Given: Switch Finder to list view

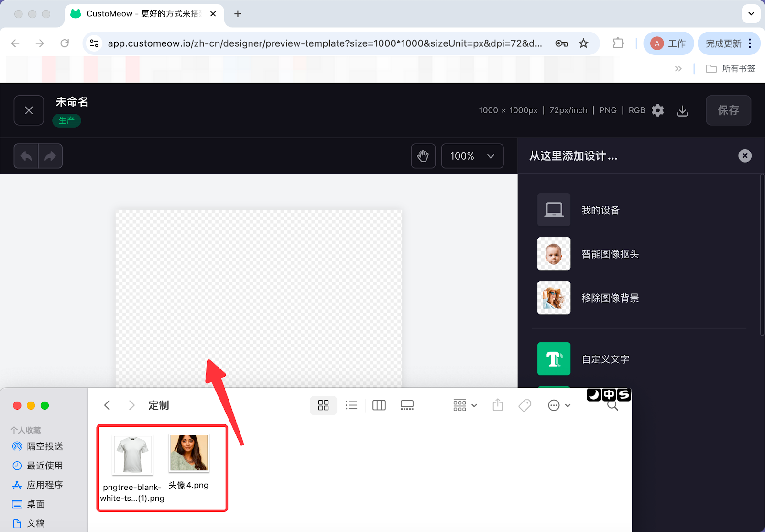Looking at the screenshot, I should pyautogui.click(x=351, y=405).
